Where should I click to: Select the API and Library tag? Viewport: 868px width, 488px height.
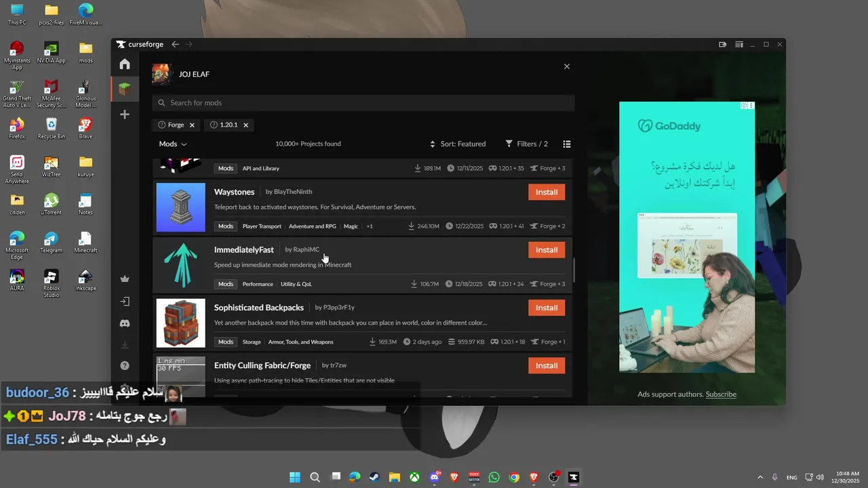coord(261,168)
